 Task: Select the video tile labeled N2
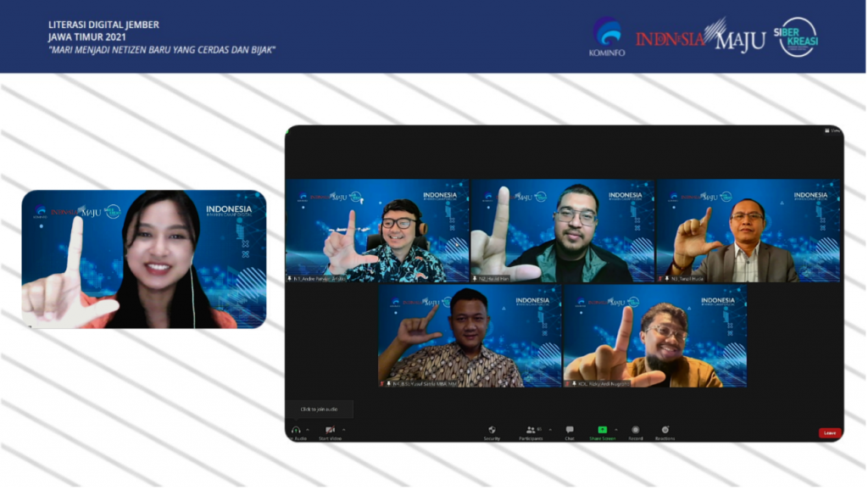click(x=562, y=231)
